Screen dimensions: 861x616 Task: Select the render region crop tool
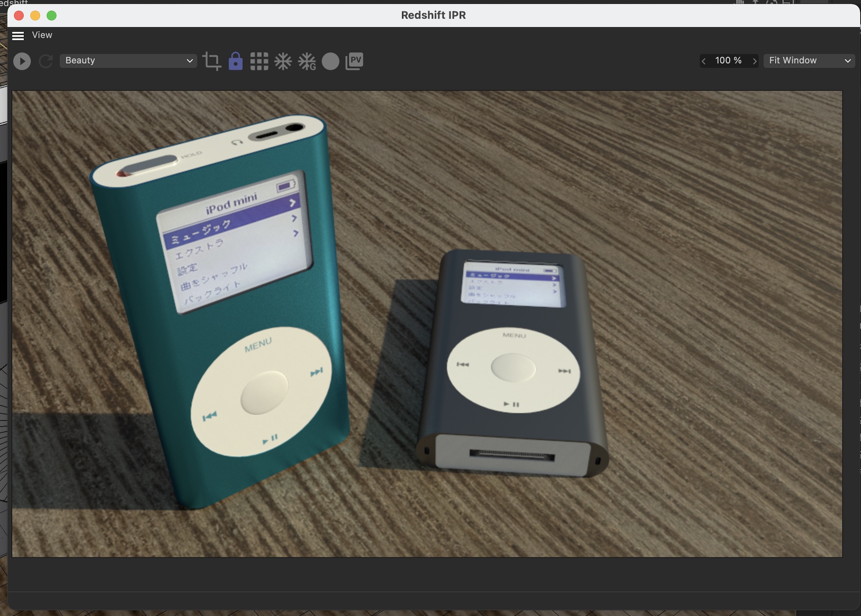click(211, 61)
